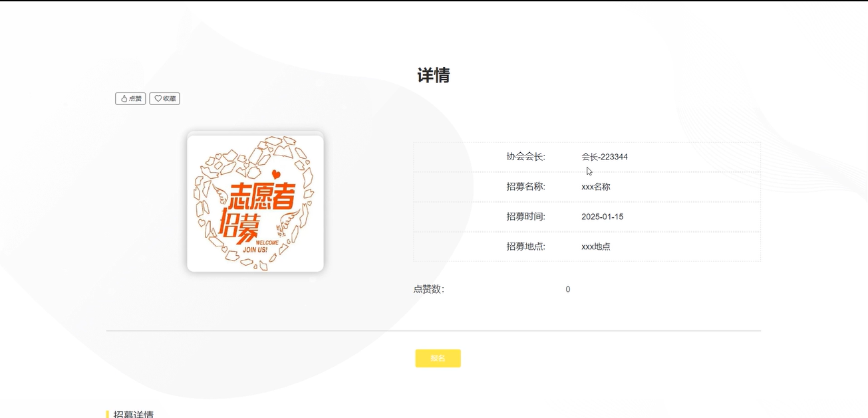This screenshot has height=418, width=868.
Task: Select the 点赞数 label
Action: point(429,289)
